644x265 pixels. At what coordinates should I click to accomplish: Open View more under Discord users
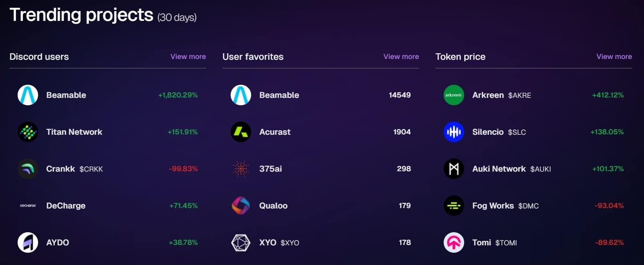(x=188, y=57)
